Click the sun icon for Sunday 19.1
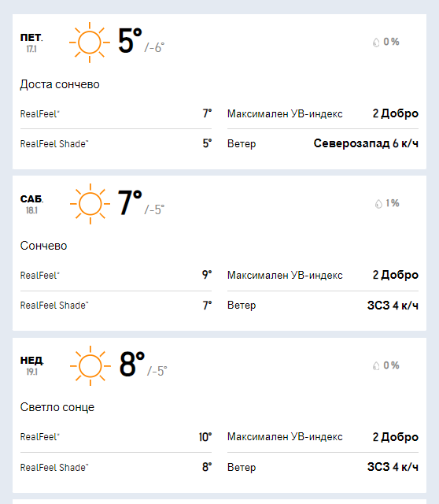Viewport: 439px width, 504px height. pos(90,366)
